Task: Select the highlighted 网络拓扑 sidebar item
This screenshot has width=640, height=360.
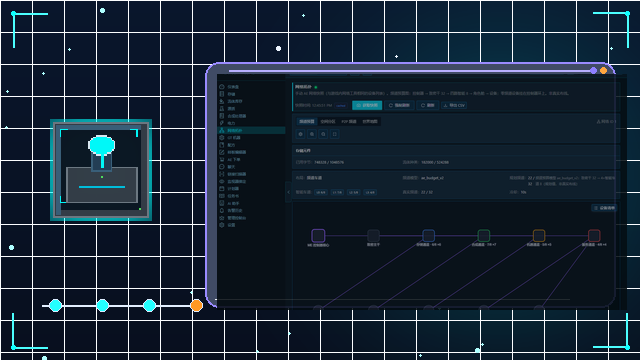Action: [251, 131]
